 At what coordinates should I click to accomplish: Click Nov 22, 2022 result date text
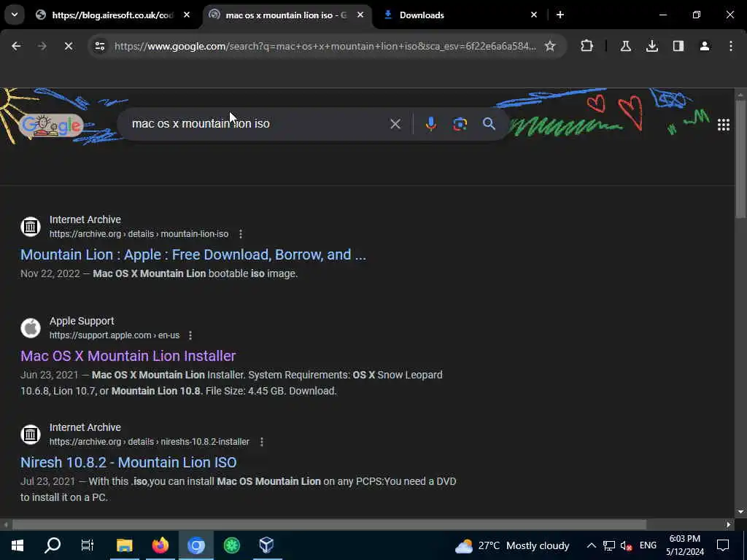[50, 274]
